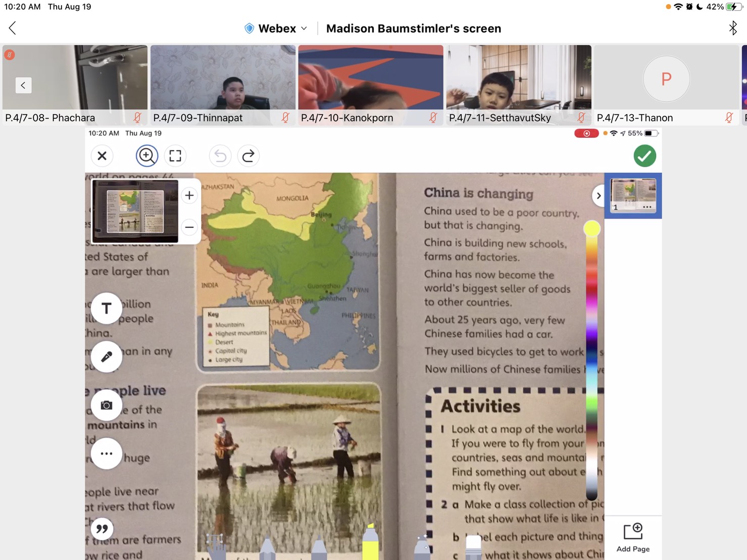Click the iPad battery status icon
Screen dimensions: 747x560
coord(734,7)
